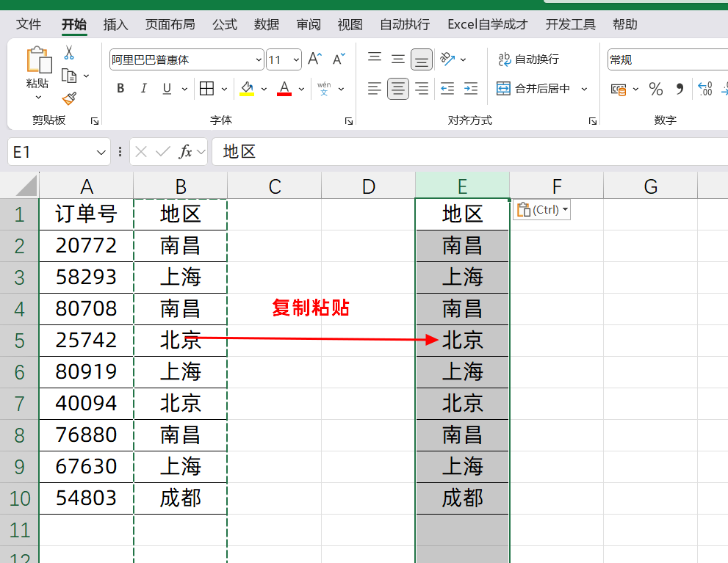Select the Format Painter brush

coord(69,98)
